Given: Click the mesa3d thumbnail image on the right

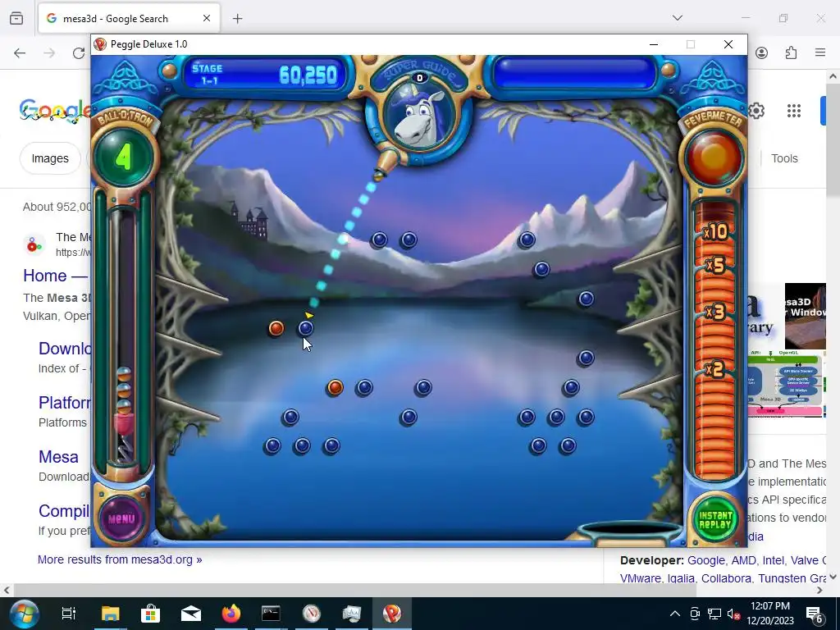Looking at the screenshot, I should tap(806, 317).
